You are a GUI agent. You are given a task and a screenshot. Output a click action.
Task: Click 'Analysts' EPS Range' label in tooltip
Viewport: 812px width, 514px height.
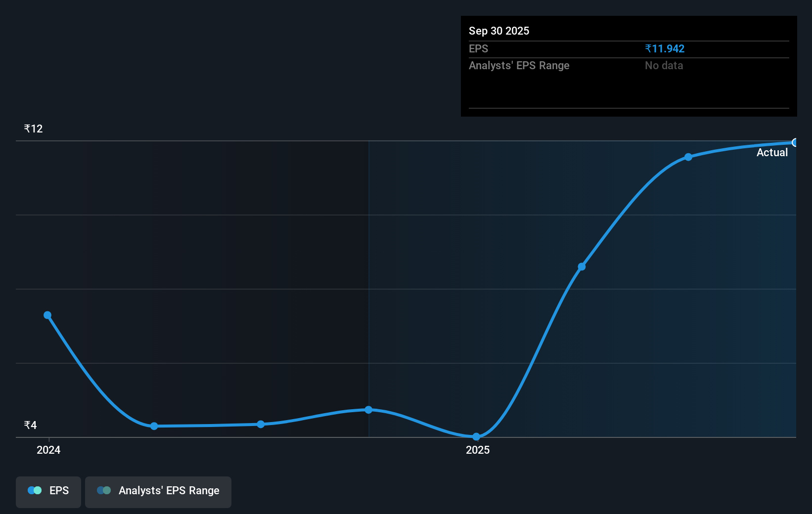[x=519, y=66]
